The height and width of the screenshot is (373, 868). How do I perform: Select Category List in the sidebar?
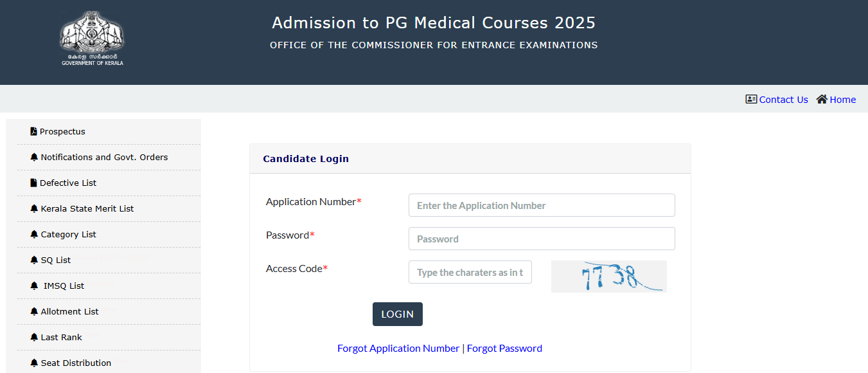point(66,234)
